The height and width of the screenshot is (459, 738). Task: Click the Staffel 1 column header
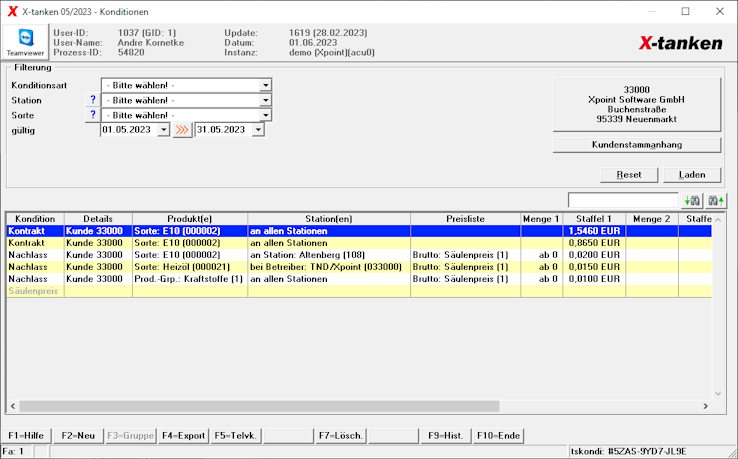[x=594, y=219]
